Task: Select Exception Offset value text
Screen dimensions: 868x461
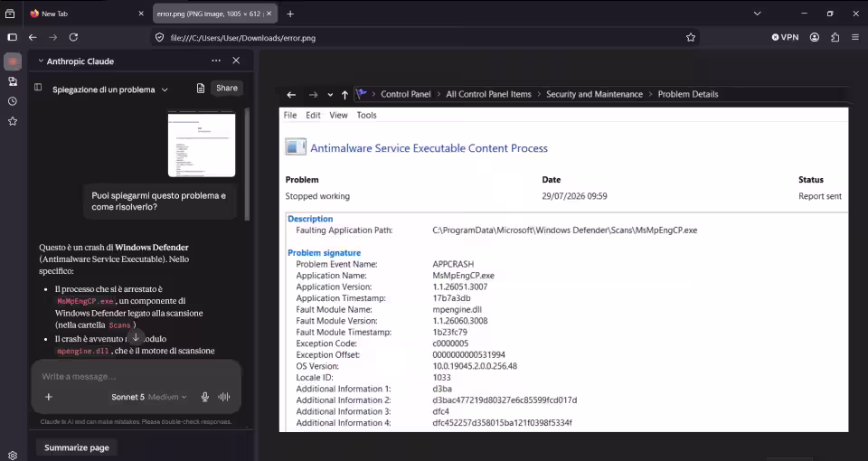Action: 468,354
